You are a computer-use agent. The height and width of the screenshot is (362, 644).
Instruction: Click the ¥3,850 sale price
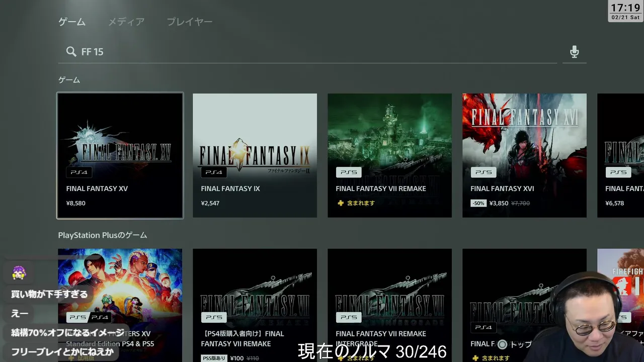coord(499,203)
